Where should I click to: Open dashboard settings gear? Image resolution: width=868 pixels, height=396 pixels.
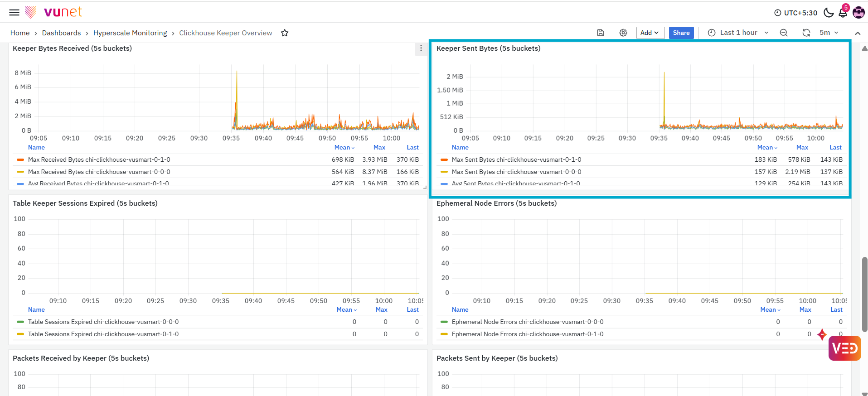tap(623, 33)
